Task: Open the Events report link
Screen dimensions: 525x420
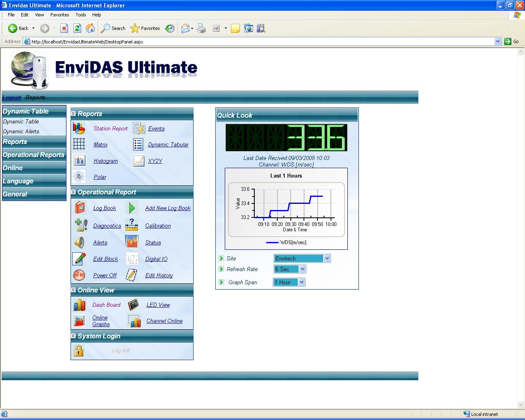Action: click(156, 128)
